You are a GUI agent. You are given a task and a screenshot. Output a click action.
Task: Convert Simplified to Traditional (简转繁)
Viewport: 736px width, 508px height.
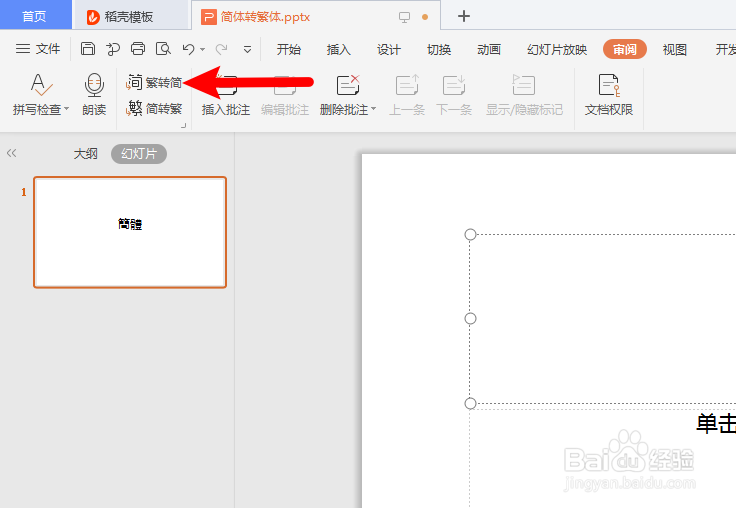[154, 108]
